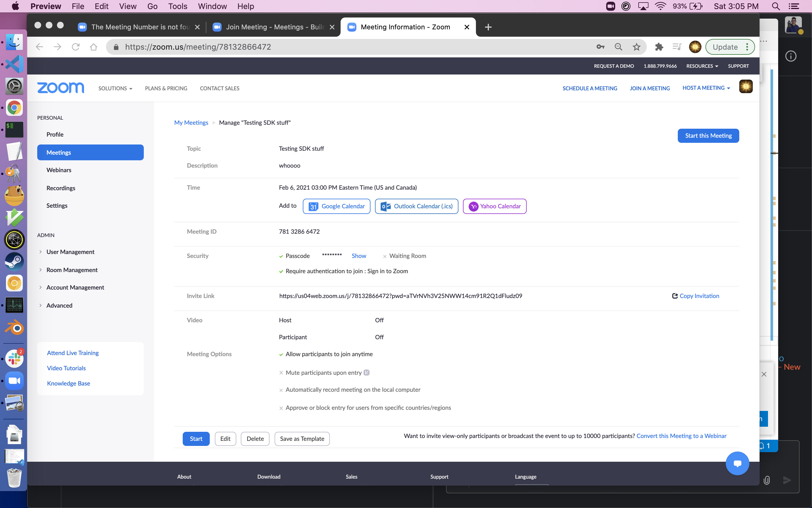Image resolution: width=812 pixels, height=508 pixels.
Task: Open the View menu
Action: [127, 6]
